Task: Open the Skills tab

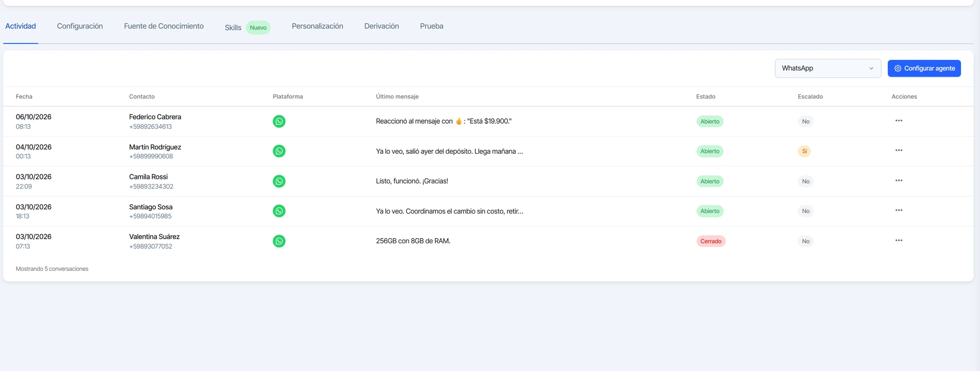Action: coord(247,28)
